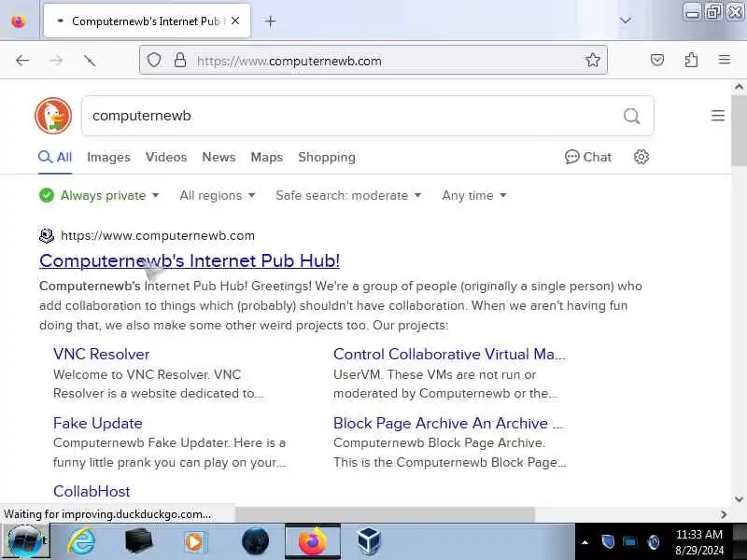The image size is (747, 560).
Task: Switch to News results
Action: pyautogui.click(x=218, y=157)
